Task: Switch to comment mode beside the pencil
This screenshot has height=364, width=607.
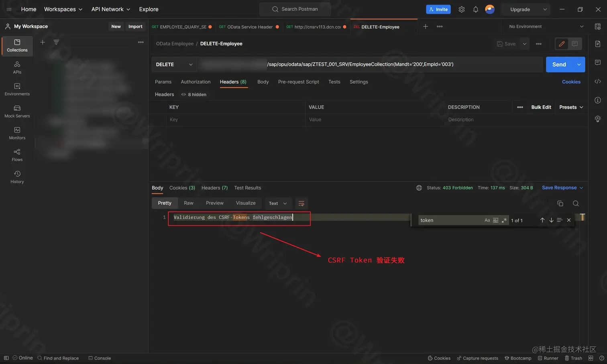Action: pos(575,44)
